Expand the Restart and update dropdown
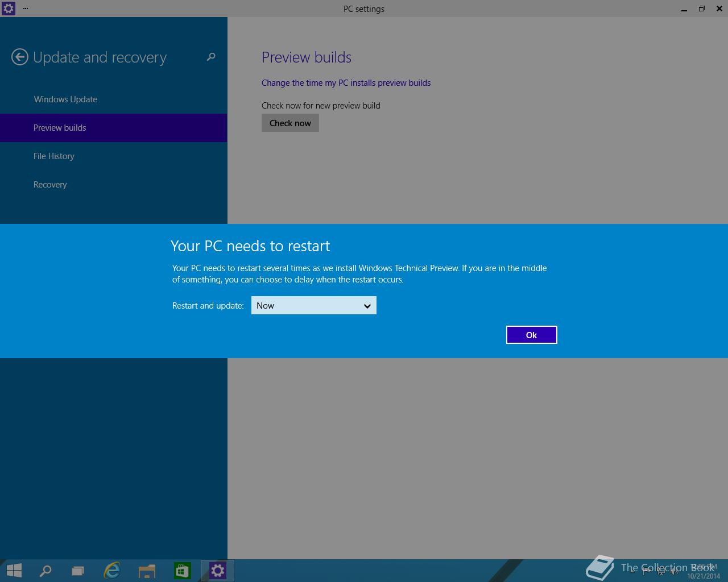728x582 pixels. [314, 305]
